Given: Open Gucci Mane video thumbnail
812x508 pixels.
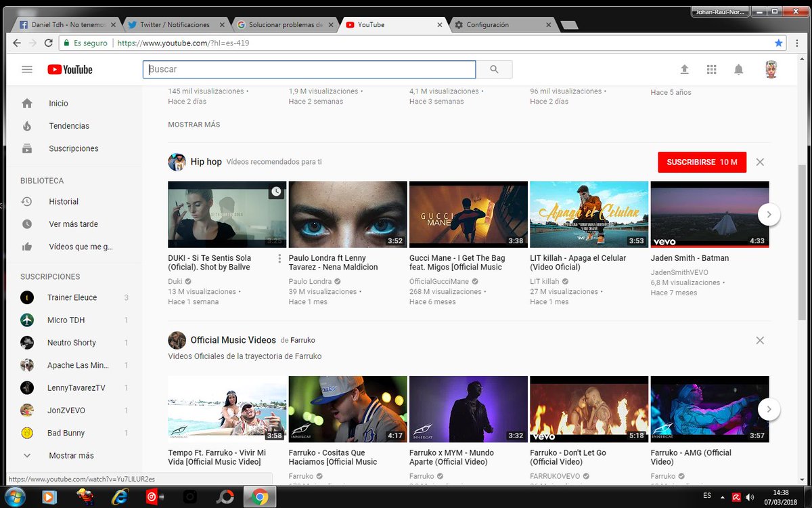Looking at the screenshot, I should pyautogui.click(x=468, y=214).
